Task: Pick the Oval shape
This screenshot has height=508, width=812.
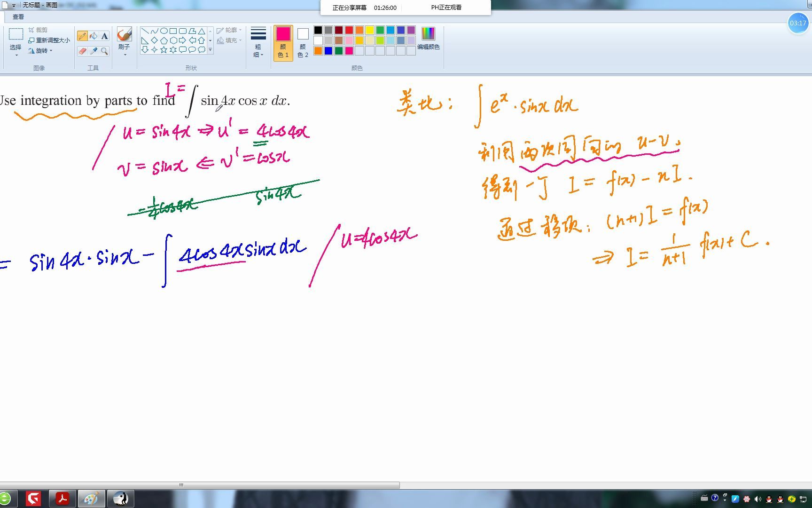Action: 164,31
